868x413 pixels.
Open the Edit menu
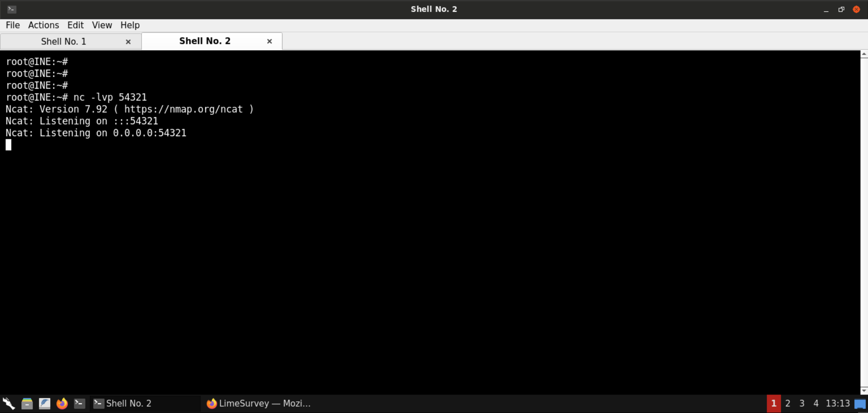75,25
